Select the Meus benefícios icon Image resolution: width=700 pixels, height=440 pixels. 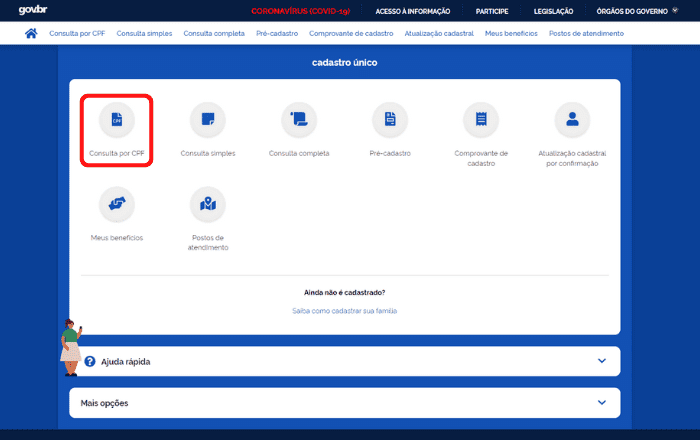(117, 204)
